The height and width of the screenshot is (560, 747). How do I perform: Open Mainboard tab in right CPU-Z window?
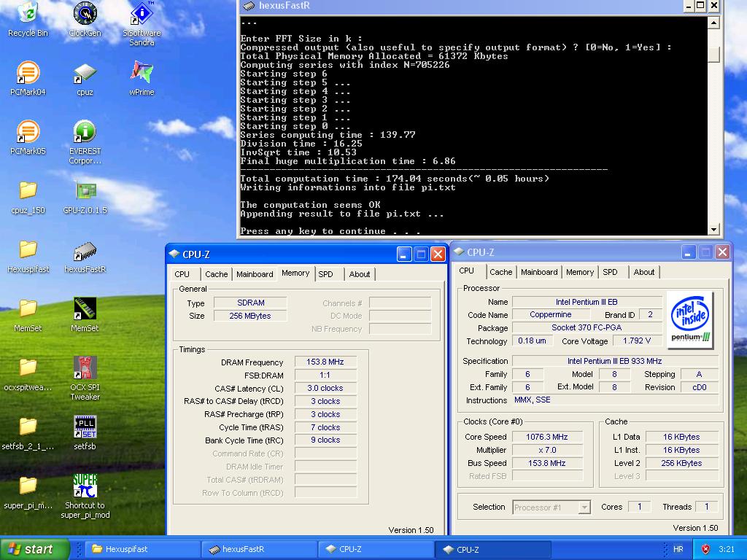click(539, 273)
